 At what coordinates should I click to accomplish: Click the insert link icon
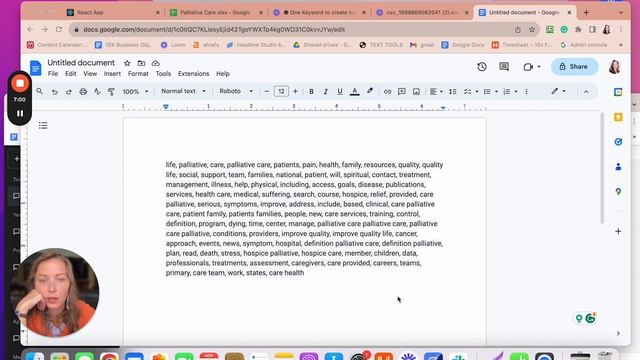(387, 92)
